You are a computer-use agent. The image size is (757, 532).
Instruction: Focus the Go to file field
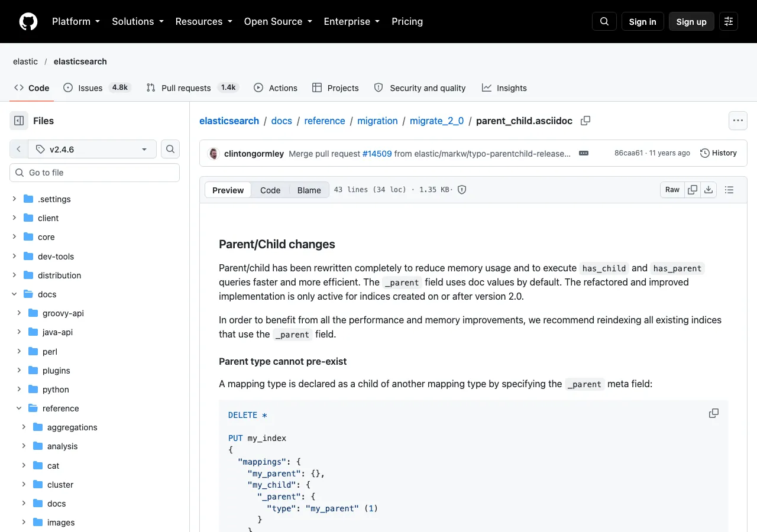(x=95, y=173)
